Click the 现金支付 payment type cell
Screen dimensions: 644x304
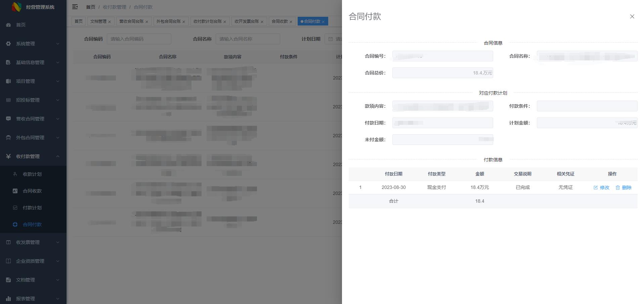[437, 187]
